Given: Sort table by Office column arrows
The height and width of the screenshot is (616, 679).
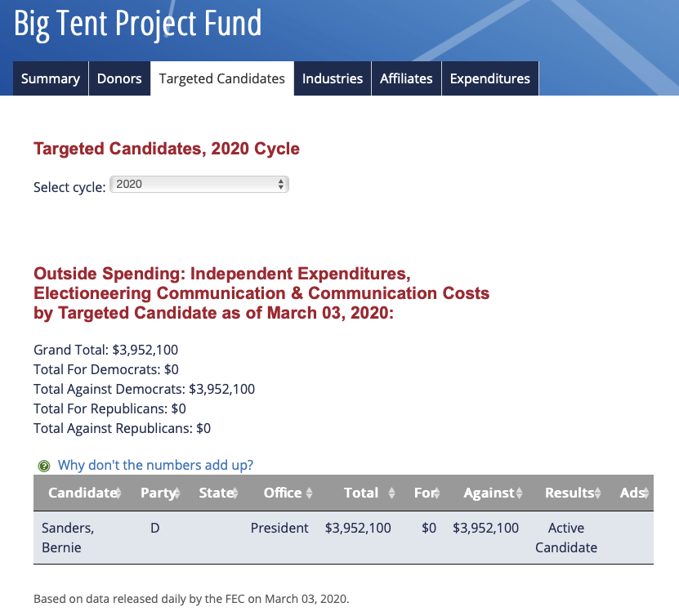Looking at the screenshot, I should [x=309, y=493].
